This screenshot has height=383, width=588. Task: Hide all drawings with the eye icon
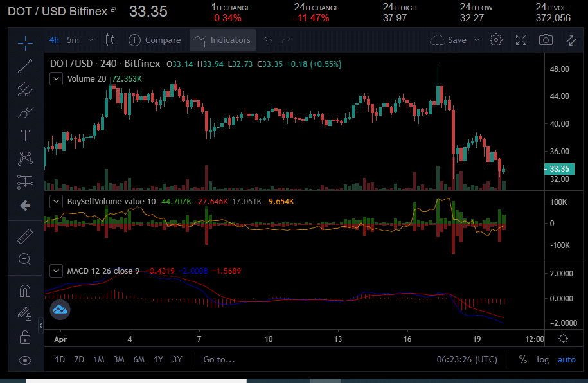point(25,361)
